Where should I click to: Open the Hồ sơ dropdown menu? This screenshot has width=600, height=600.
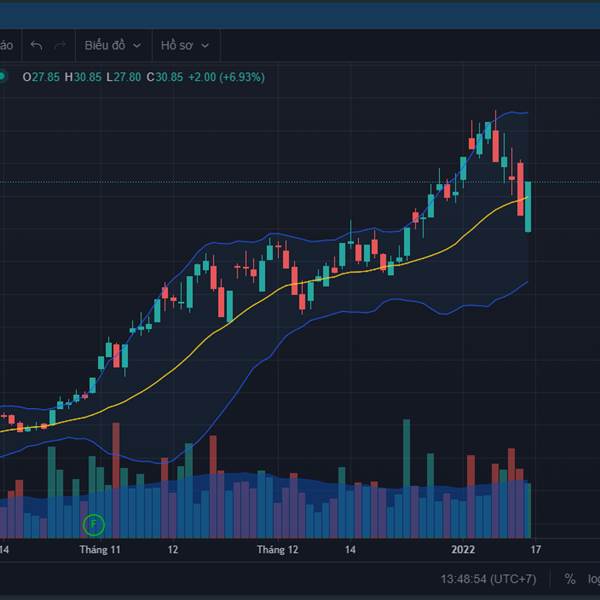tap(185, 46)
